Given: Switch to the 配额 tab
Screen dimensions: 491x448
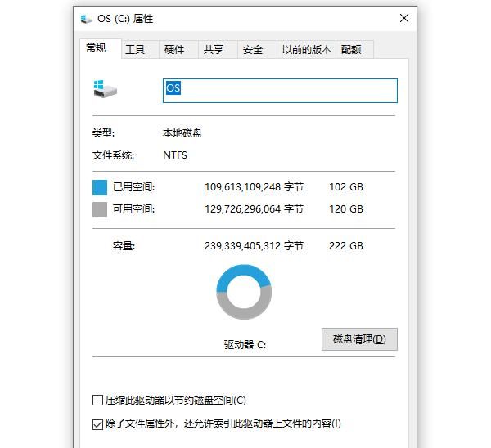Looking at the screenshot, I should 354,49.
